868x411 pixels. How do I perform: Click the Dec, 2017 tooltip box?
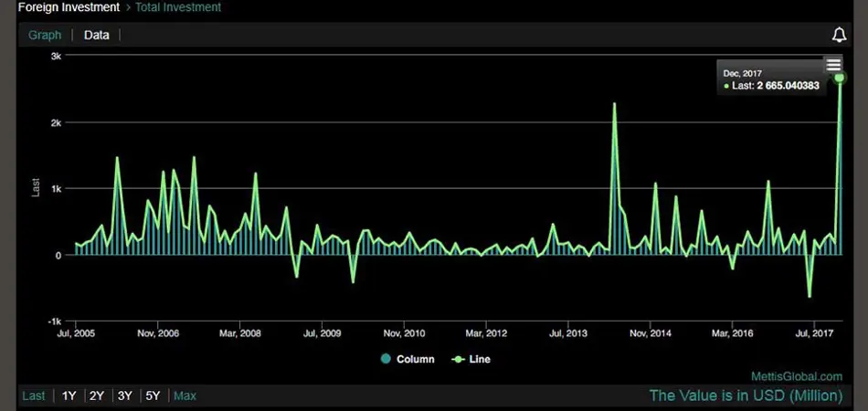click(x=772, y=79)
